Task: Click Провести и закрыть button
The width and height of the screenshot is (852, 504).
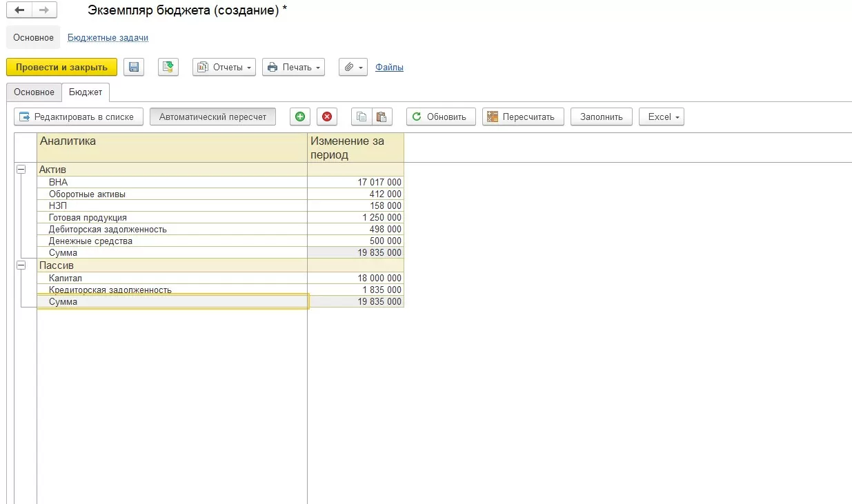Action: click(62, 67)
